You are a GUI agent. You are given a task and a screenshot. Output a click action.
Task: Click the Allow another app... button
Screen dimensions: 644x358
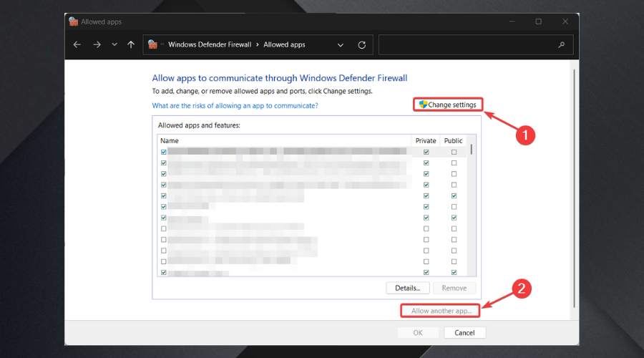(440, 311)
